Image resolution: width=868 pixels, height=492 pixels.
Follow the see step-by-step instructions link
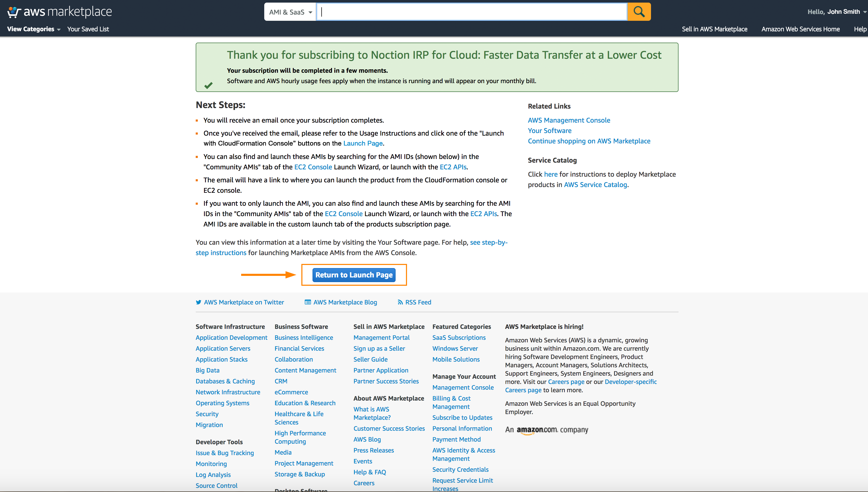(351, 247)
